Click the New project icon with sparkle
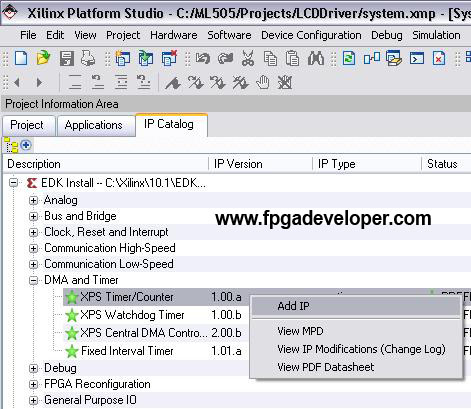This screenshot has height=409, width=471. point(123,58)
